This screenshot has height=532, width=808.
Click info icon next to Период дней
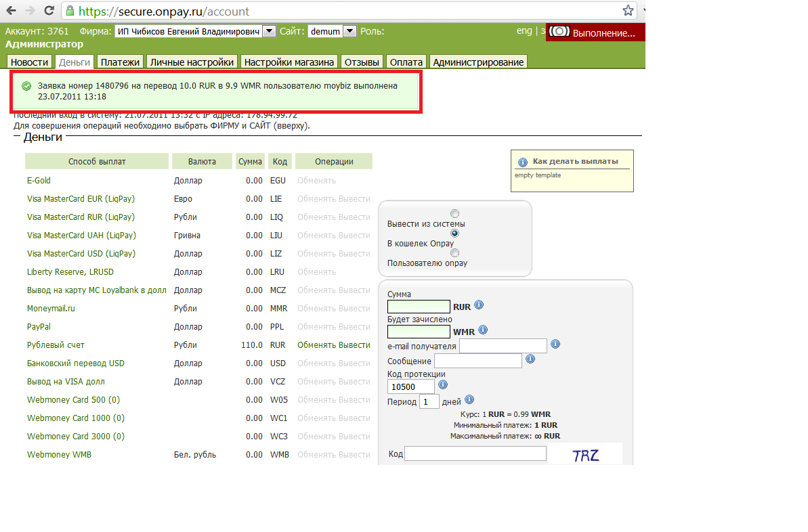point(469,399)
